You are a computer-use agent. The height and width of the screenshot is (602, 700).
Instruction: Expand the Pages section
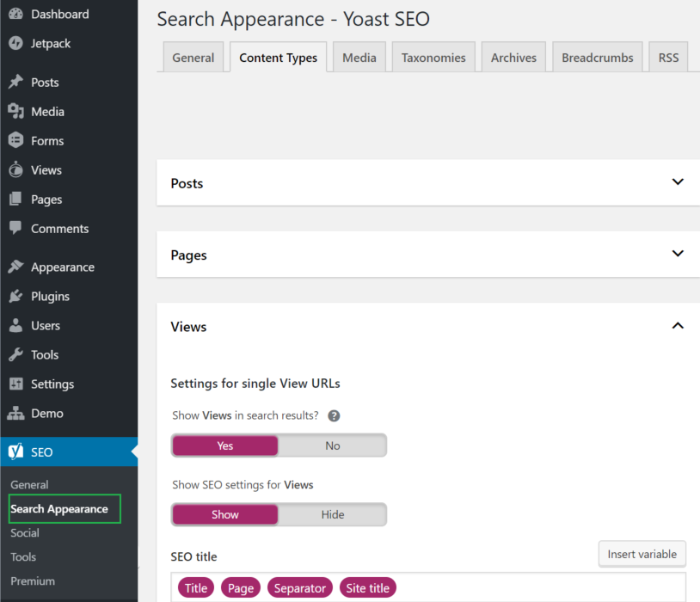[678, 254]
